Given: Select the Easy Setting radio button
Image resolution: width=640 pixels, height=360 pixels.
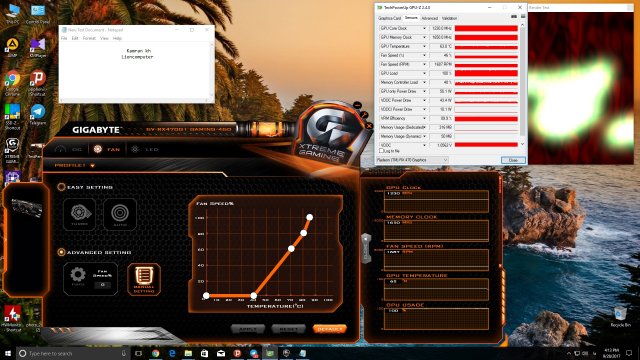Looking at the screenshot, I should coord(61,187).
